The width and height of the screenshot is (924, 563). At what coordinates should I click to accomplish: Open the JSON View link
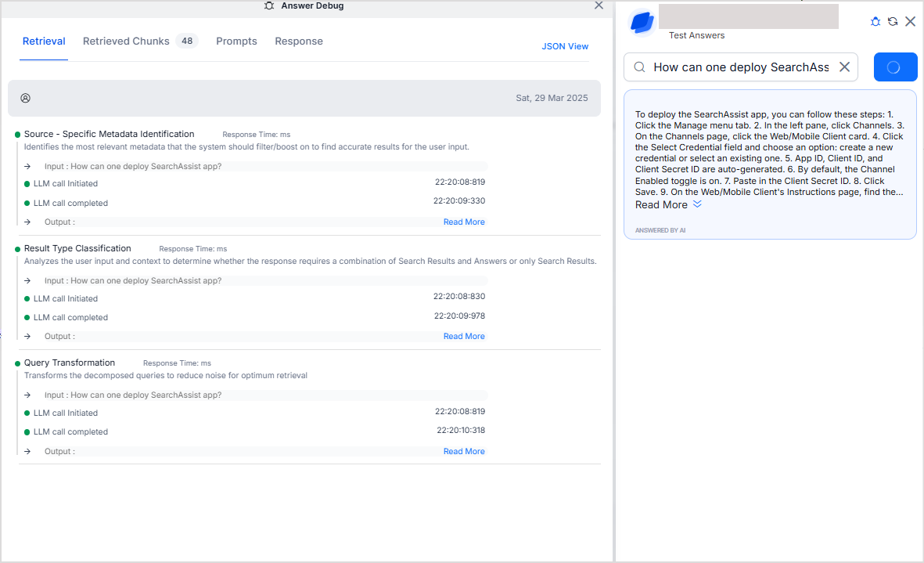(x=565, y=46)
